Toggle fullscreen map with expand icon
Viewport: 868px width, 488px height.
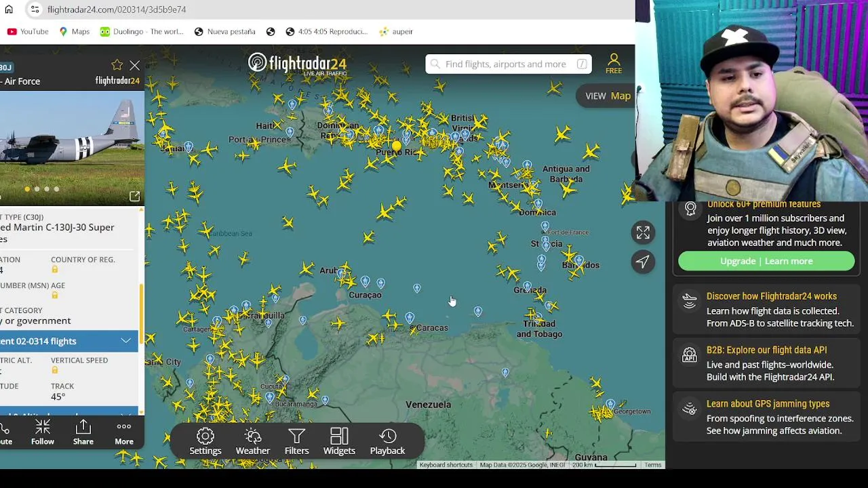[x=643, y=232]
